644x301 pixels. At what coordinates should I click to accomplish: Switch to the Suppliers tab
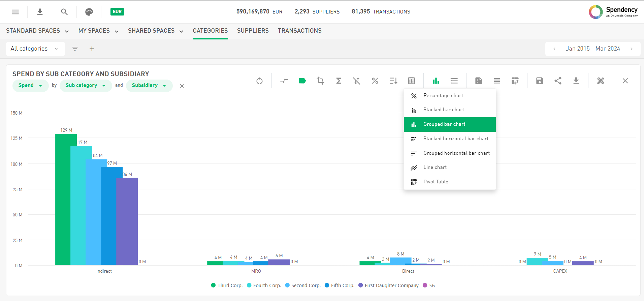click(x=253, y=31)
